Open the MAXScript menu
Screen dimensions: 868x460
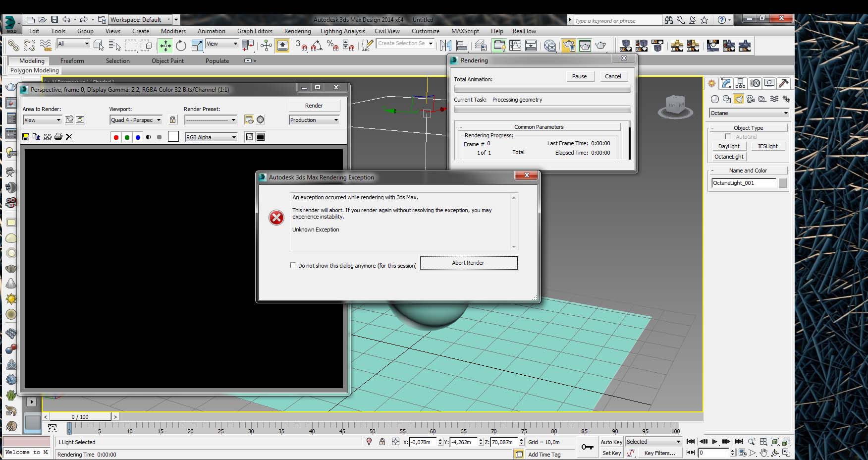(x=465, y=31)
